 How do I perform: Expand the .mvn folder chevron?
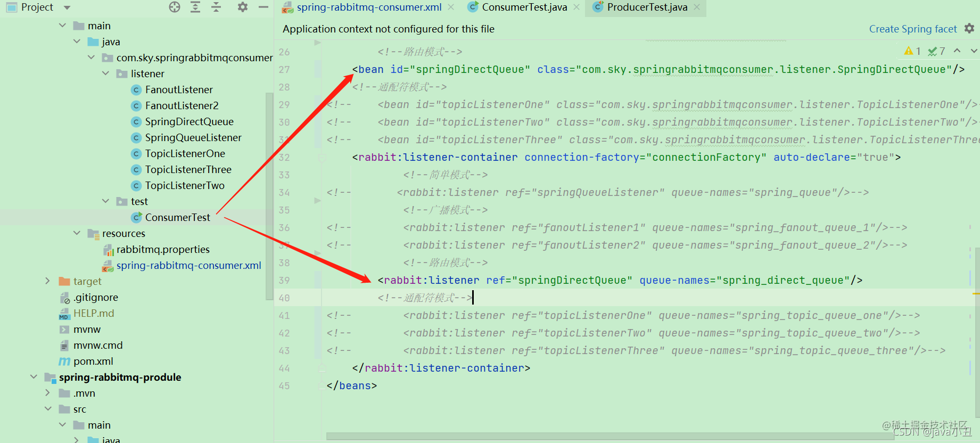(48, 393)
